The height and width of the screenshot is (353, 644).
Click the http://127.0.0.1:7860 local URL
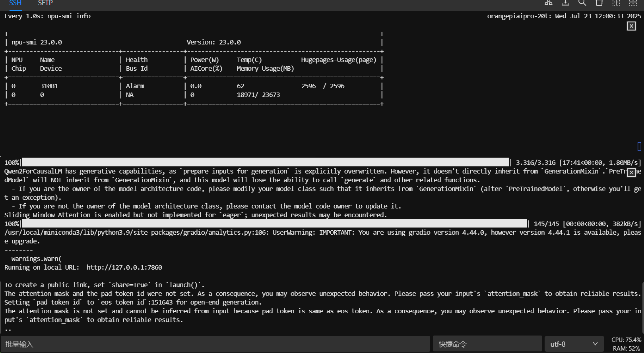click(x=124, y=268)
